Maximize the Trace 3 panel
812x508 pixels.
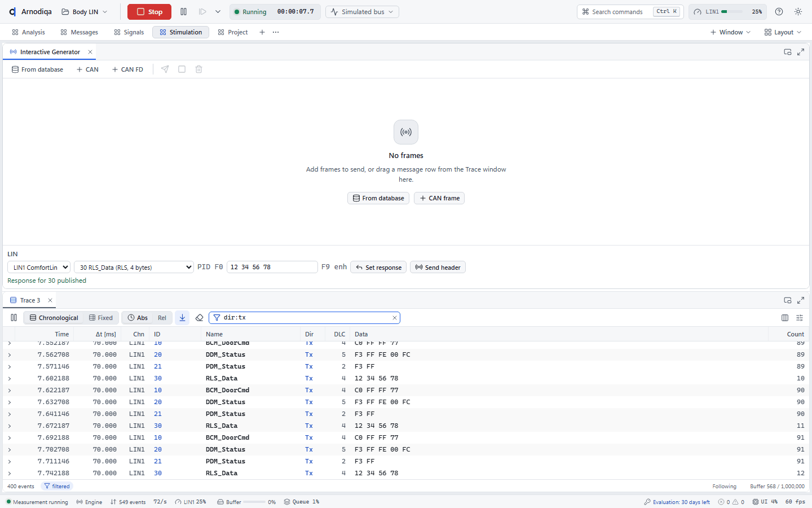pyautogui.click(x=801, y=300)
